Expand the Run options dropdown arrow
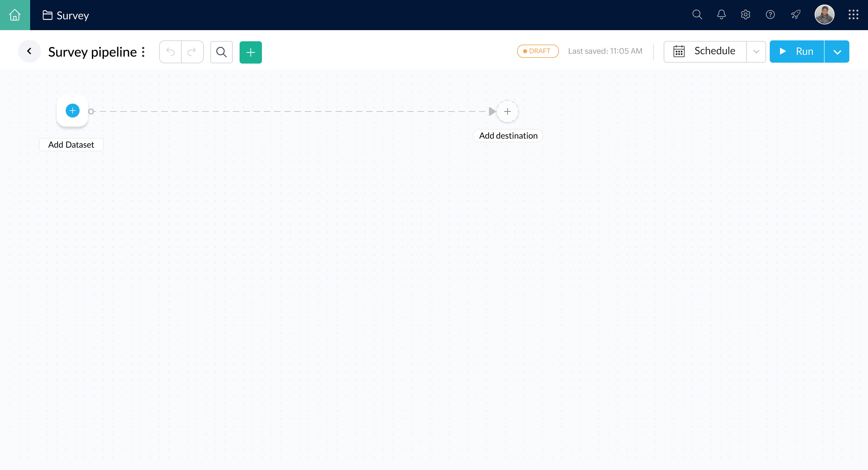Viewport: 868px width, 470px height. pyautogui.click(x=837, y=52)
